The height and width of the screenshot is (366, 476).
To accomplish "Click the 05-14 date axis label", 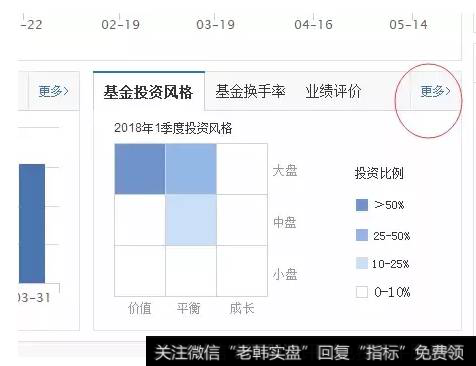I will point(408,25).
